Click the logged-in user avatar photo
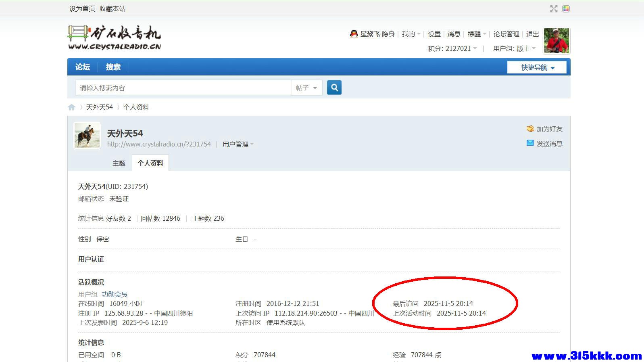 (556, 41)
